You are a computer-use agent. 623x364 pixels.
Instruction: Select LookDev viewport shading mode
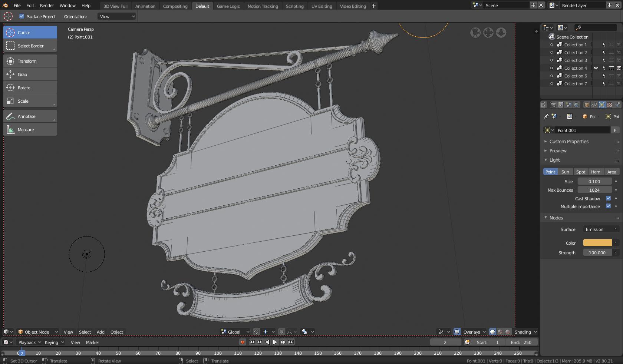500,332
